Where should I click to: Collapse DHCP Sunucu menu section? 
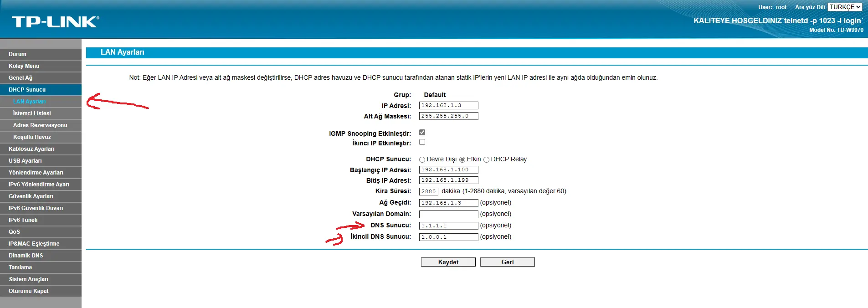[41, 90]
